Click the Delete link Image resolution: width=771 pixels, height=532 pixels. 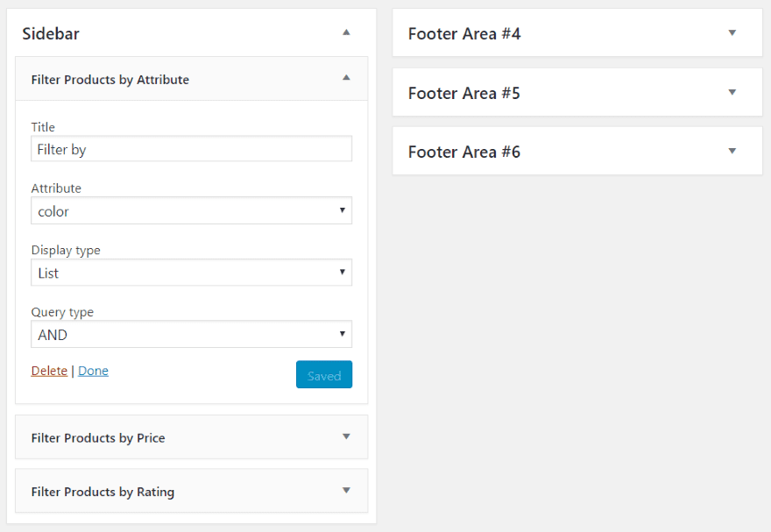tap(49, 371)
